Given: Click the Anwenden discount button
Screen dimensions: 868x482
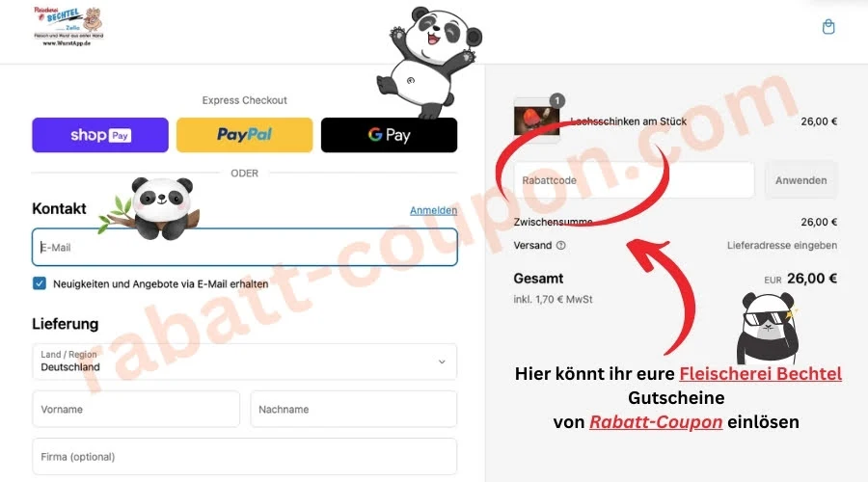Looking at the screenshot, I should (801, 180).
